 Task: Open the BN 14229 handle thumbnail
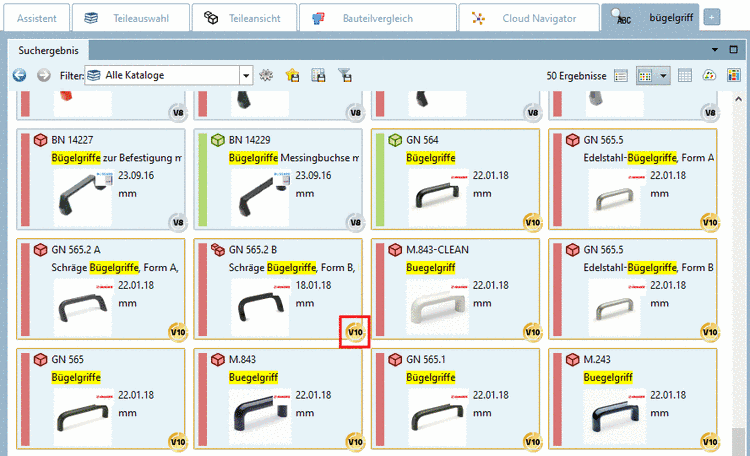click(260, 197)
